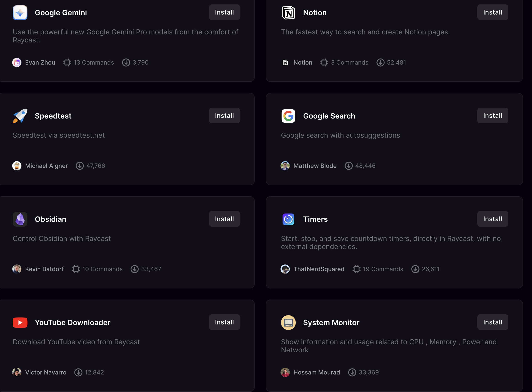Install the Google Gemini extension
Image resolution: width=532 pixels, height=392 pixels.
(x=224, y=12)
